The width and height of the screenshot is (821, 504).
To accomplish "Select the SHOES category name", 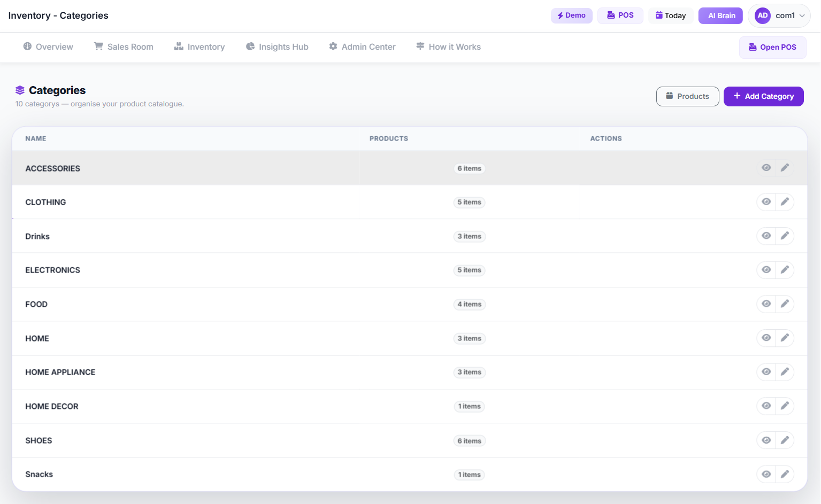I will (39, 440).
